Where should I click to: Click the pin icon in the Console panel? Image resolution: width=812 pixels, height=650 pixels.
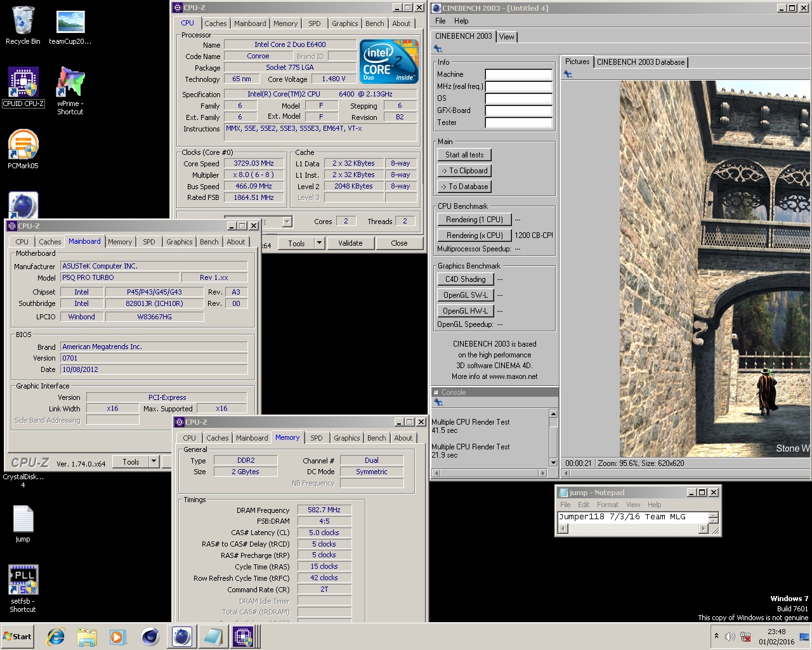(x=438, y=402)
